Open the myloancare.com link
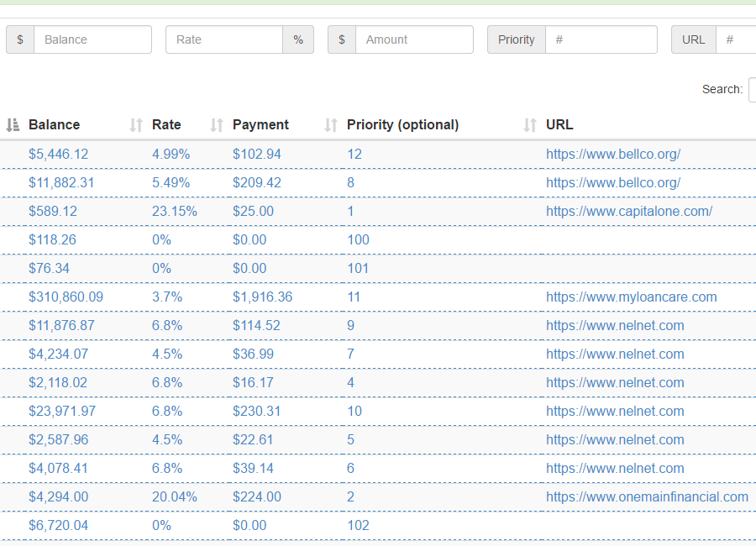756x546 pixels. pyautogui.click(x=631, y=297)
